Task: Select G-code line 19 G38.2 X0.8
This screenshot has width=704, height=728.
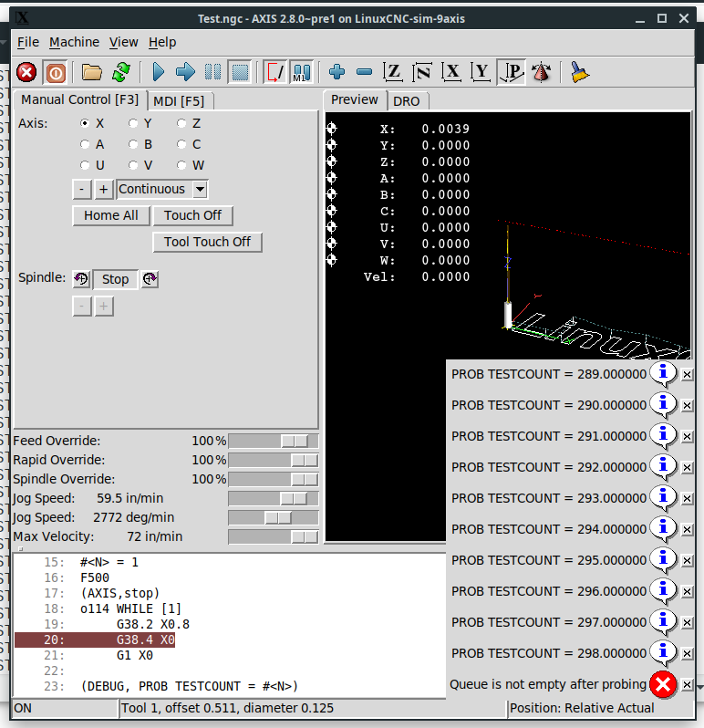Action: [x=153, y=624]
